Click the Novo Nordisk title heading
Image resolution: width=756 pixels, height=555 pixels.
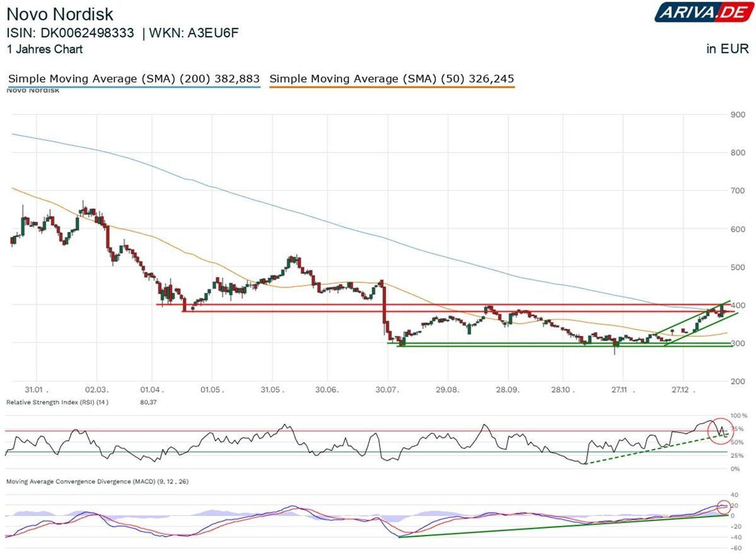tap(60, 13)
